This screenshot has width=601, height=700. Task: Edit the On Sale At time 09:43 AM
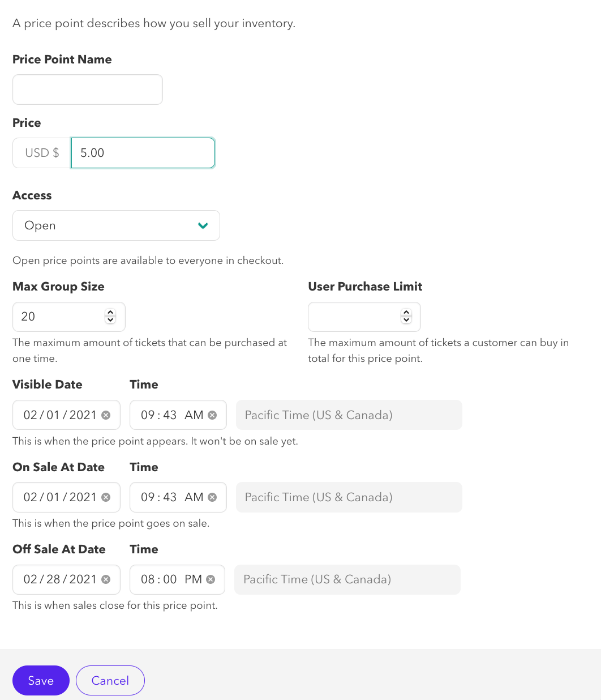pyautogui.click(x=178, y=497)
